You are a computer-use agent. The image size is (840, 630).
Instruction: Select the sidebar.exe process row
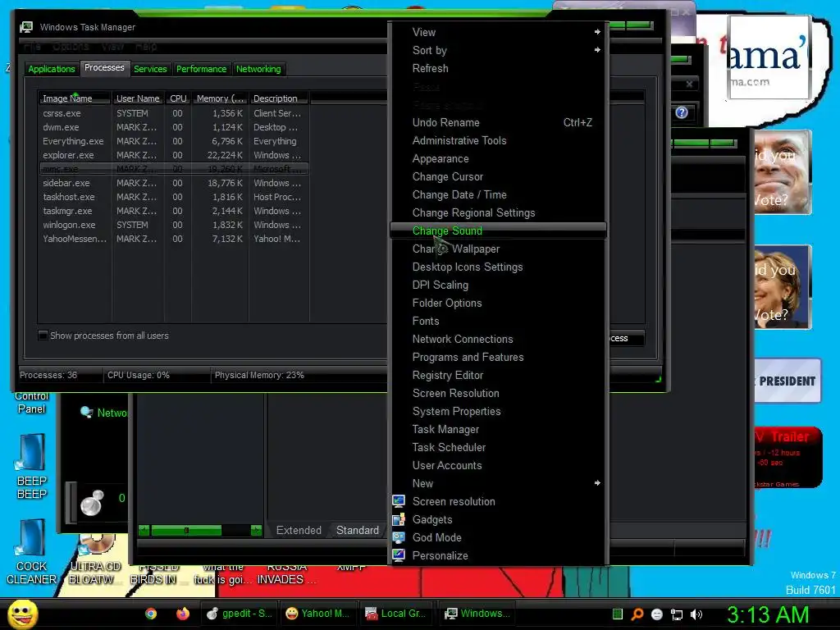[x=174, y=183]
